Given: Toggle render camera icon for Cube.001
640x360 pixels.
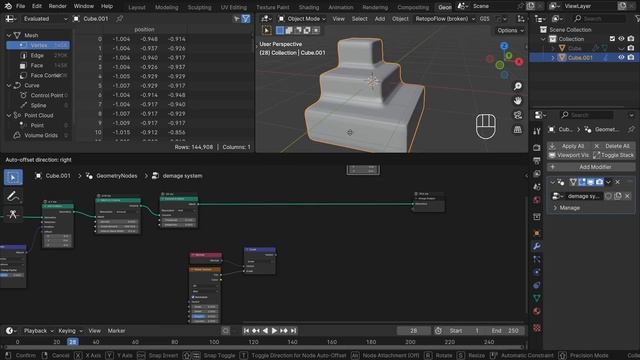Looking at the screenshot, I should (x=631, y=58).
